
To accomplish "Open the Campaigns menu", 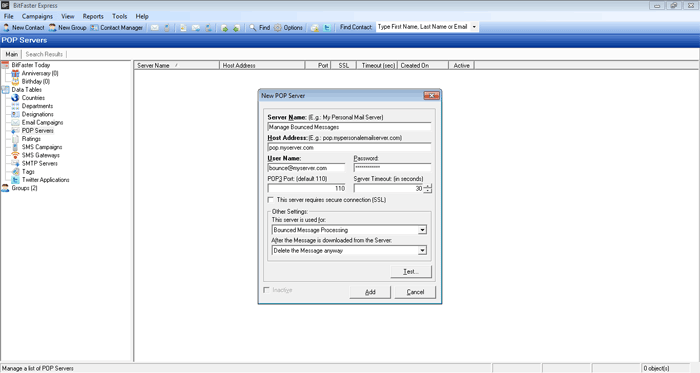I will coord(37,16).
